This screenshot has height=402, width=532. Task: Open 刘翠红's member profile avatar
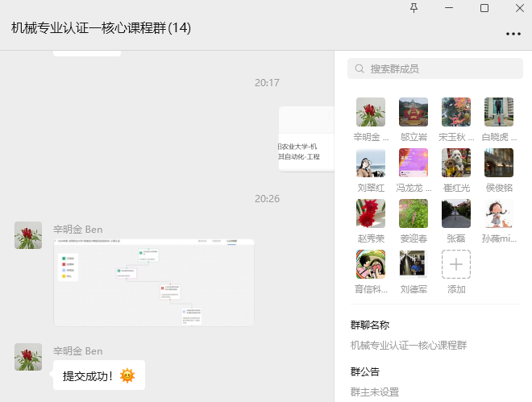tap(371, 163)
